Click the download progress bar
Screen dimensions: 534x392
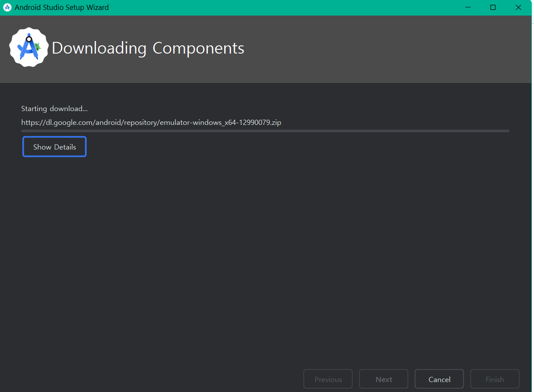tap(265, 131)
